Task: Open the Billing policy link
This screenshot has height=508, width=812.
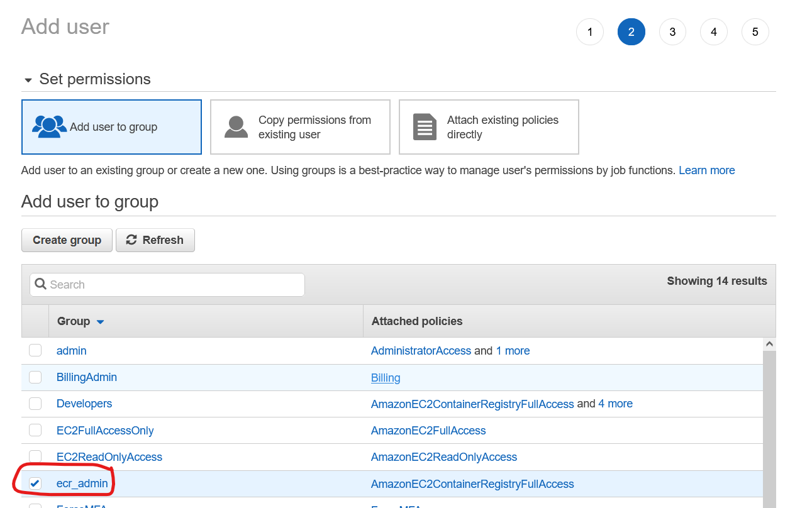Action: tap(386, 378)
